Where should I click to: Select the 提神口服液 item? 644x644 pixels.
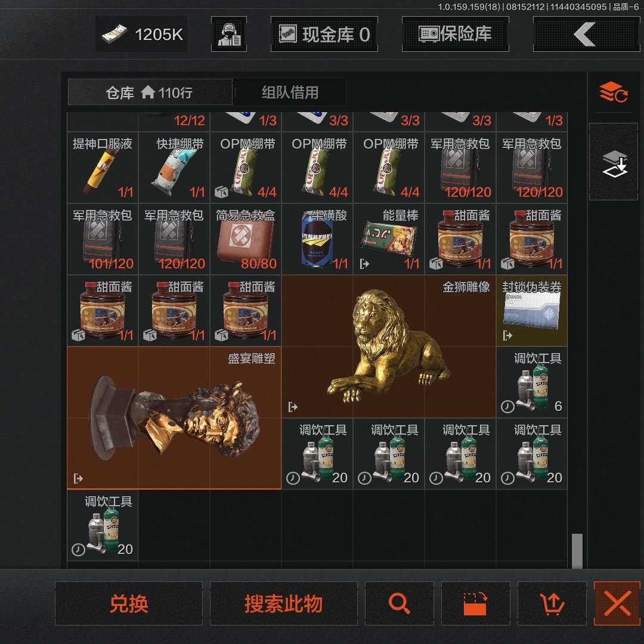pyautogui.click(x=103, y=168)
